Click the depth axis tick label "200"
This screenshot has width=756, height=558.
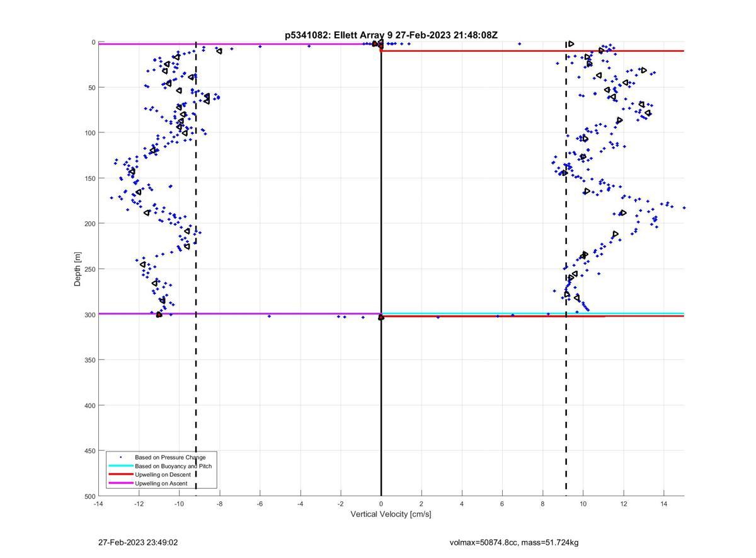pyautogui.click(x=90, y=224)
